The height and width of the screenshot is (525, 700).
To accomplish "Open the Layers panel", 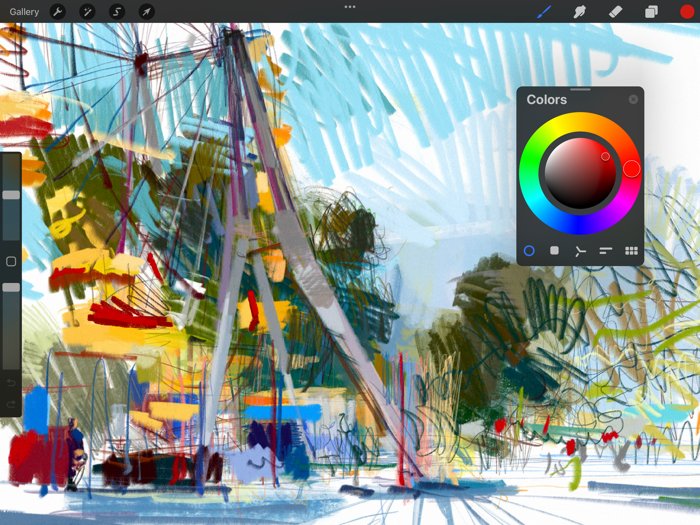I will coord(651,12).
